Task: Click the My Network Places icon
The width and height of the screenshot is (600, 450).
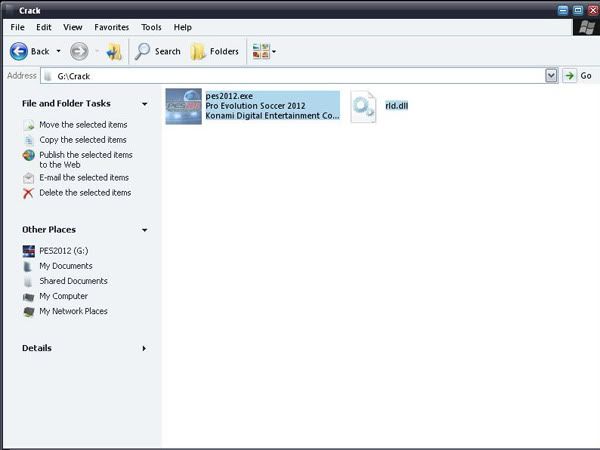Action: click(29, 312)
